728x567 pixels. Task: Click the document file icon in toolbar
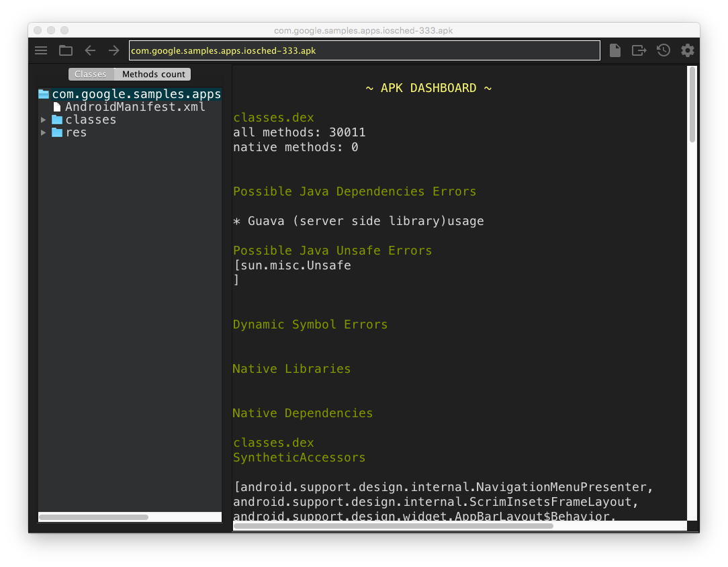pyautogui.click(x=615, y=50)
